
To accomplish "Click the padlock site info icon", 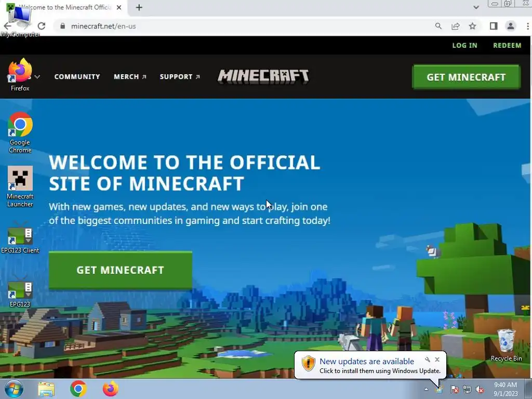I will [x=62, y=26].
